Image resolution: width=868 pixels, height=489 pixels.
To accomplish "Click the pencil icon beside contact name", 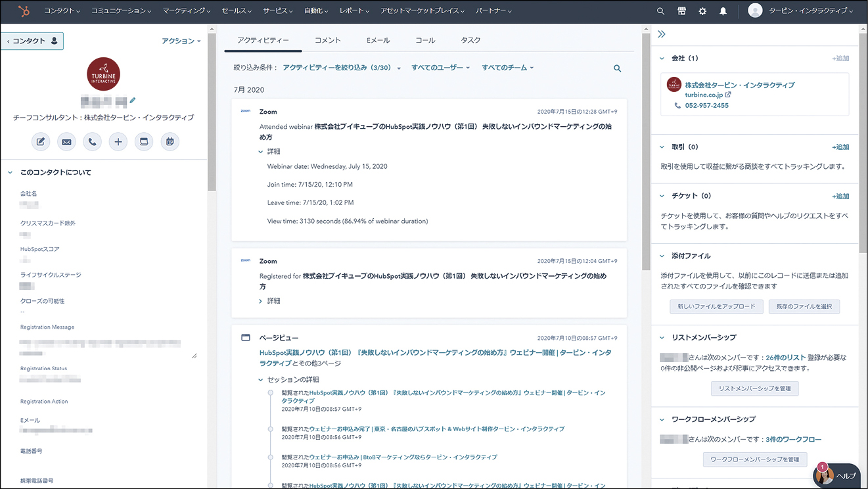I will (133, 101).
